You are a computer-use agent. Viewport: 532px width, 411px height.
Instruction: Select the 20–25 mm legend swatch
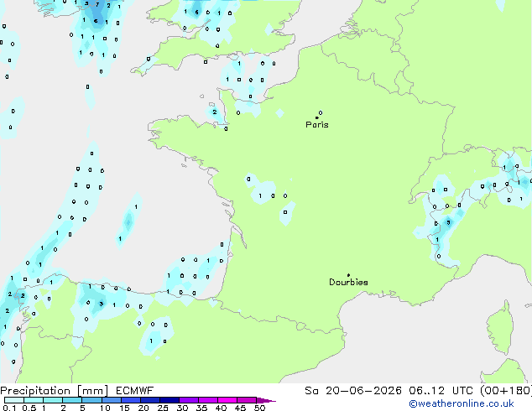[149, 400]
